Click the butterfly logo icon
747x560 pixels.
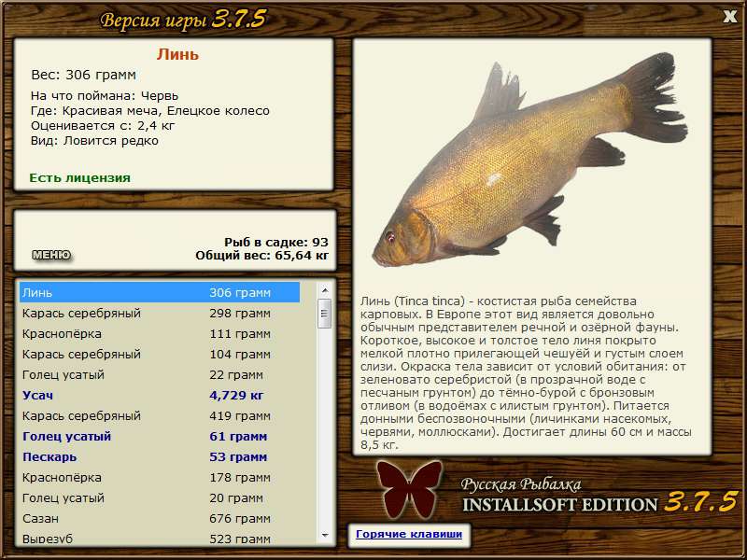point(409,489)
